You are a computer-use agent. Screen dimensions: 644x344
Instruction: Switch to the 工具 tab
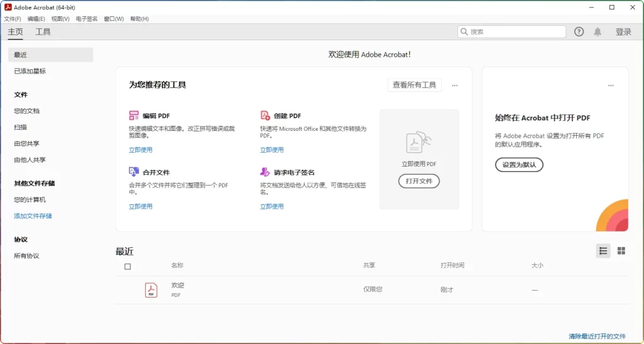click(x=43, y=32)
